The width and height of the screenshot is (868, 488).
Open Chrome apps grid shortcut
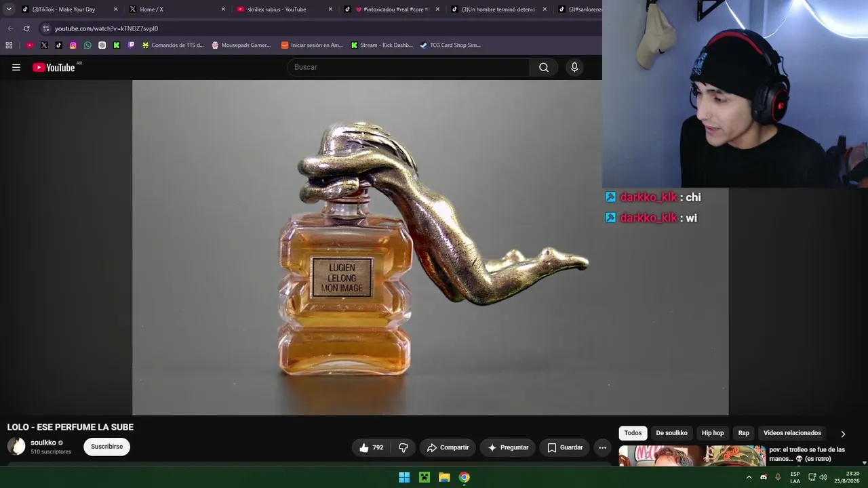9,45
